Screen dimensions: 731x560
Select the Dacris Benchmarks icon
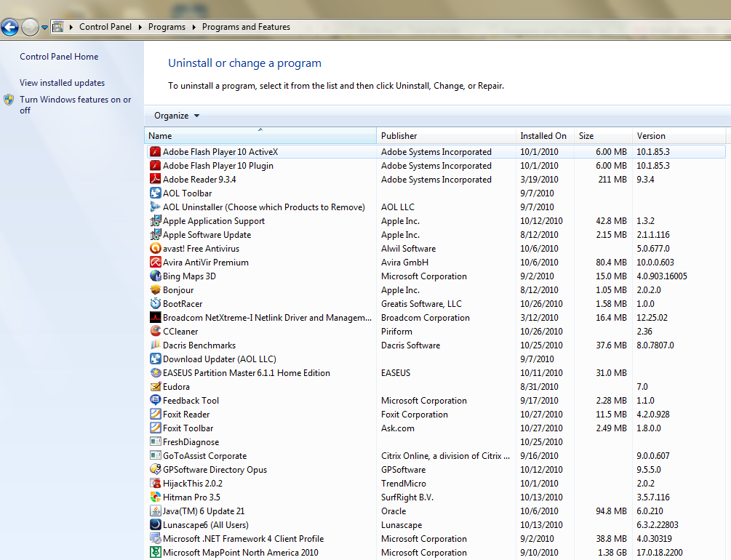[x=155, y=345]
